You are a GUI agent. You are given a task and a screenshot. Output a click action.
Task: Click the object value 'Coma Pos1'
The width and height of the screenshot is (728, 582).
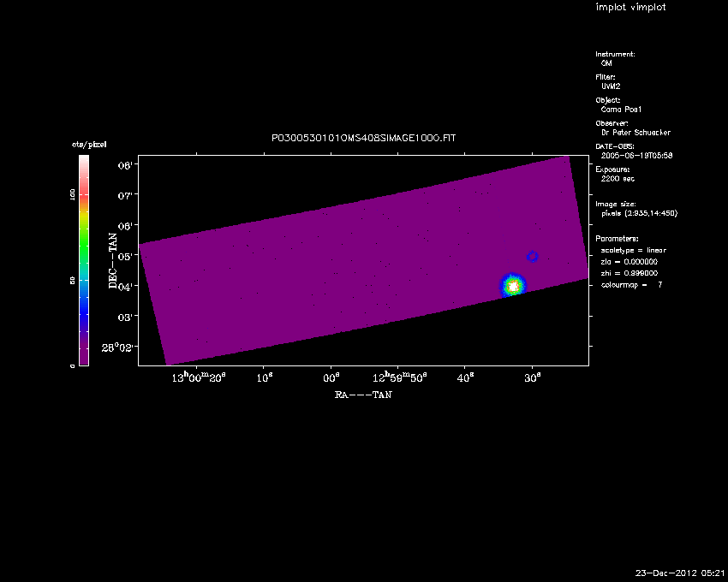tap(621, 110)
